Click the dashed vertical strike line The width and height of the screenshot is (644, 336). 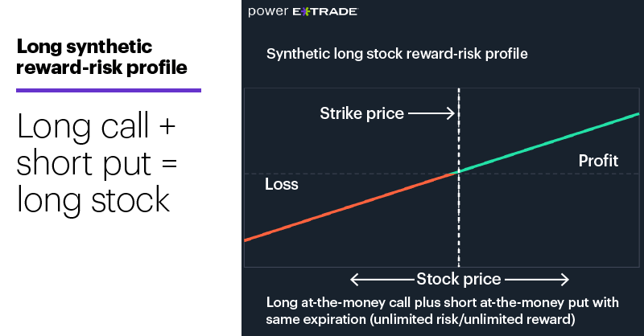pyautogui.click(x=459, y=178)
